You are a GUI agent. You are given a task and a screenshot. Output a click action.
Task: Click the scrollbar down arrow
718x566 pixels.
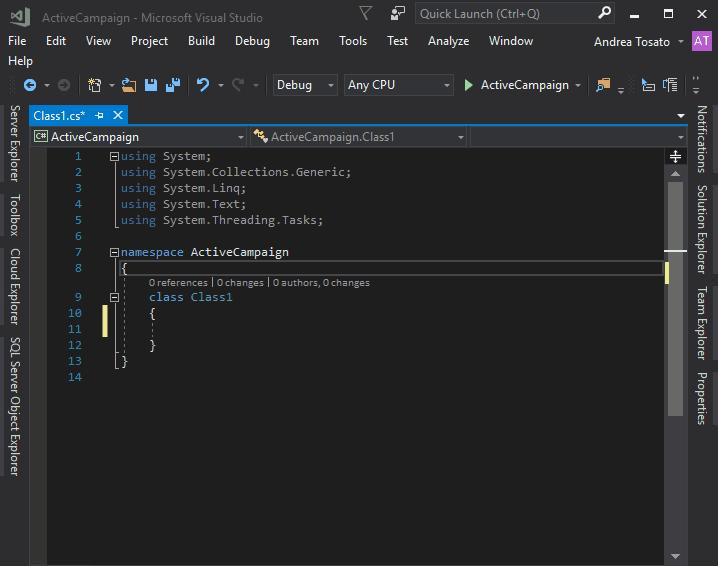pos(675,556)
